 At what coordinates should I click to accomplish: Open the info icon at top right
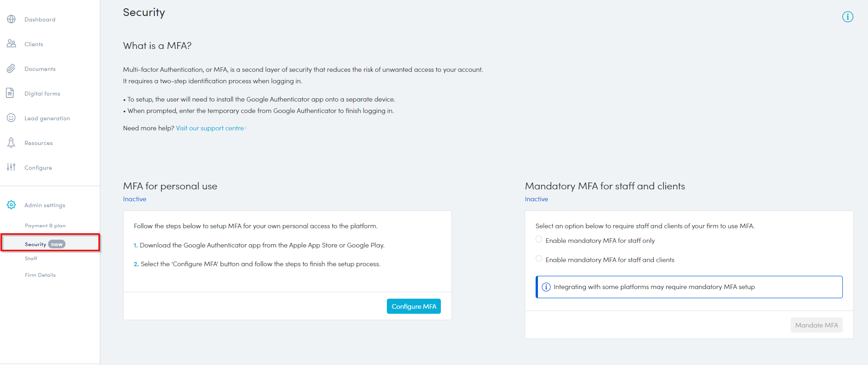[847, 17]
